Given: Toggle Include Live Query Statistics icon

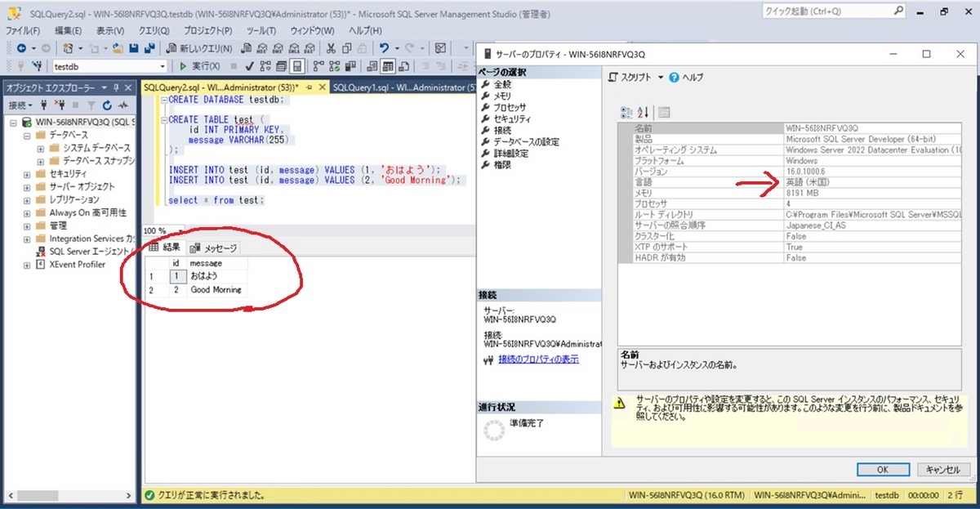Looking at the screenshot, I should click(x=335, y=66).
